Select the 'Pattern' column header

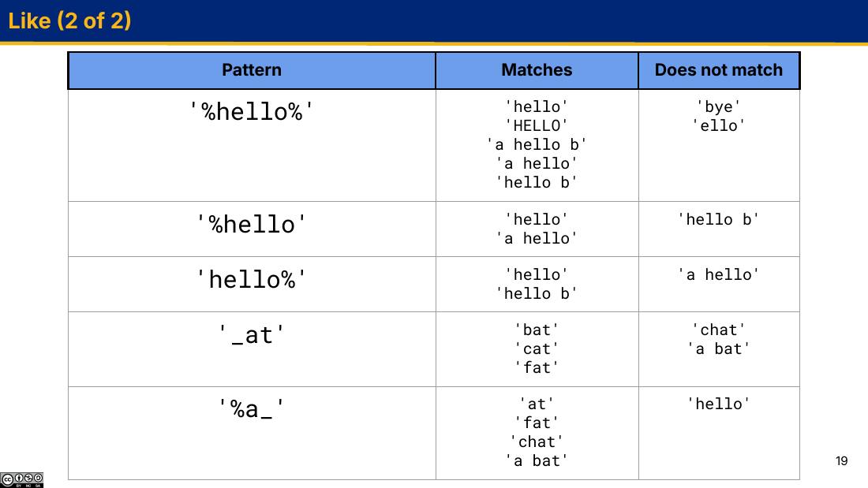click(x=252, y=70)
